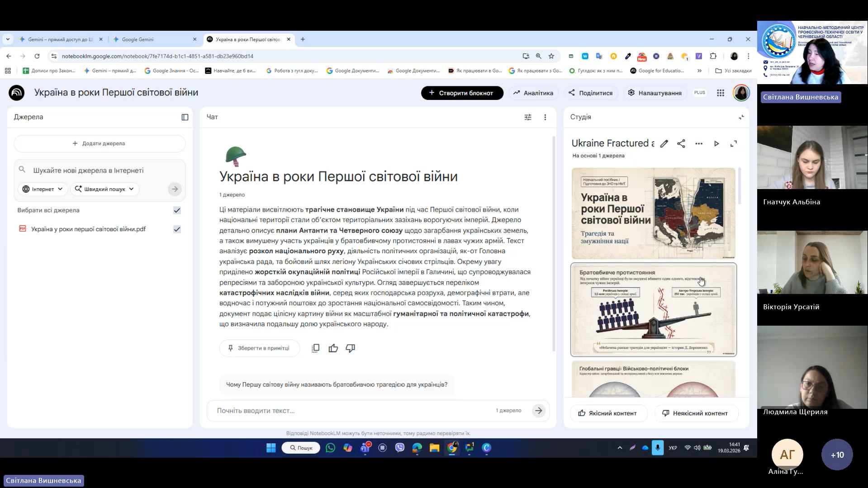Collapse the Джерела sources panel

point(185,117)
